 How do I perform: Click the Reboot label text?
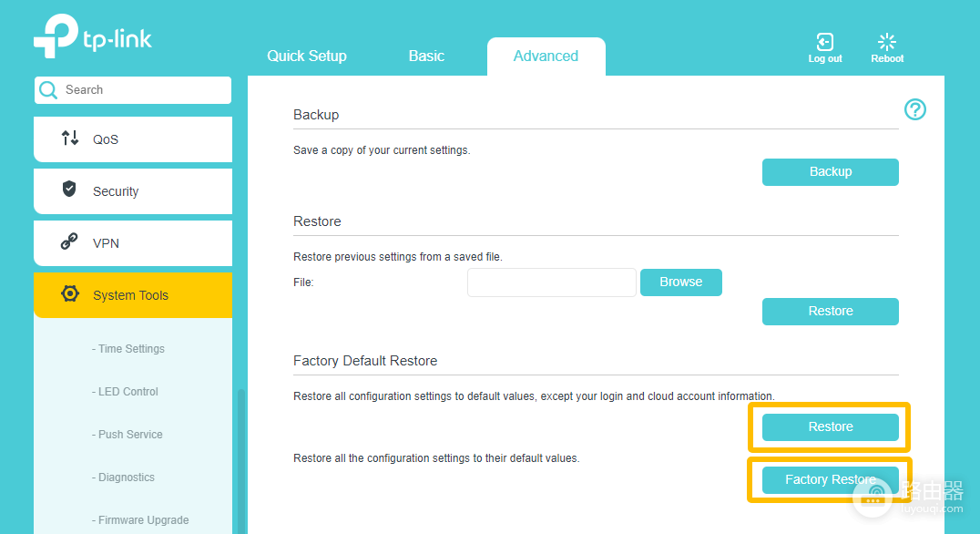887,59
